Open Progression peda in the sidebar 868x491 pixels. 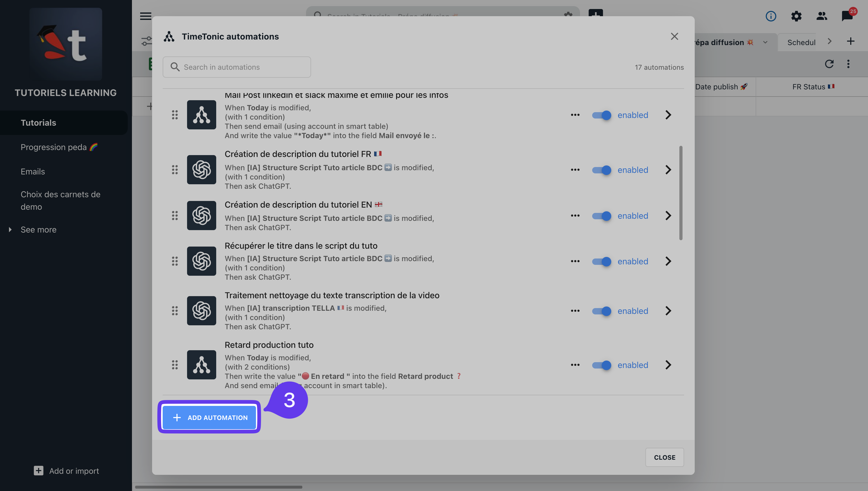(59, 147)
